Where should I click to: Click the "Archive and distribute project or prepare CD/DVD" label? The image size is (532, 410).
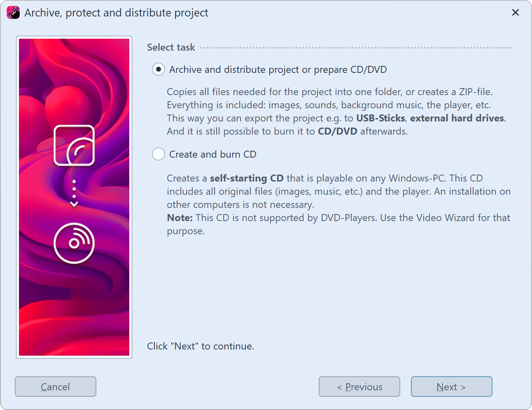(278, 70)
